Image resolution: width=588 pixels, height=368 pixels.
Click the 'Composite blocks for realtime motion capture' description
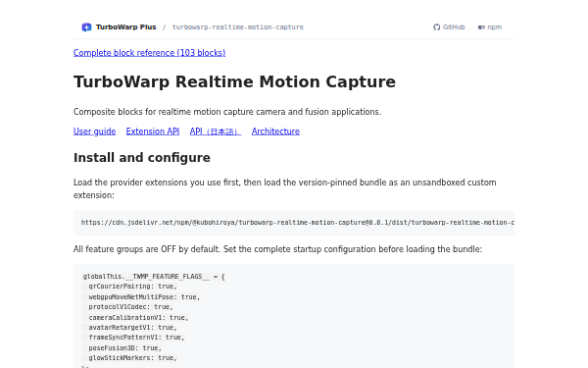pyautogui.click(x=227, y=112)
